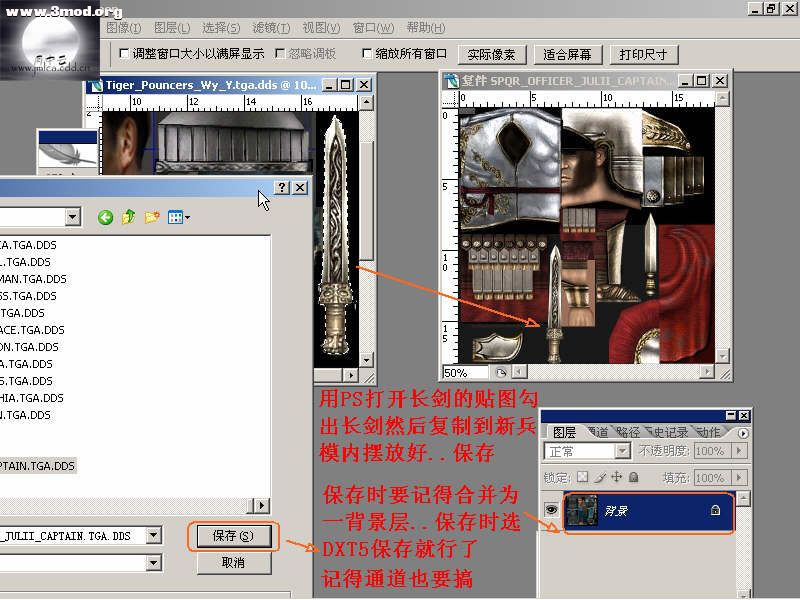
Task: Enable 缩放所有窗口 checkbox
Action: tap(367, 54)
